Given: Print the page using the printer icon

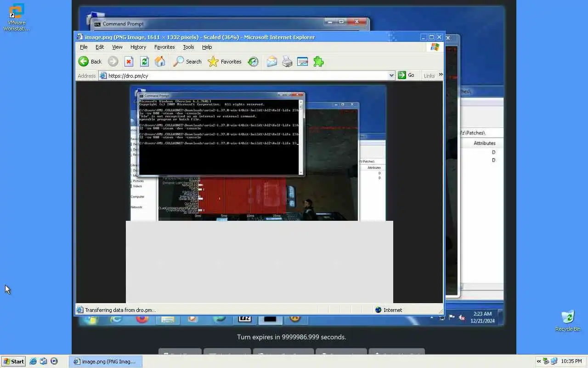Looking at the screenshot, I should [x=287, y=62].
